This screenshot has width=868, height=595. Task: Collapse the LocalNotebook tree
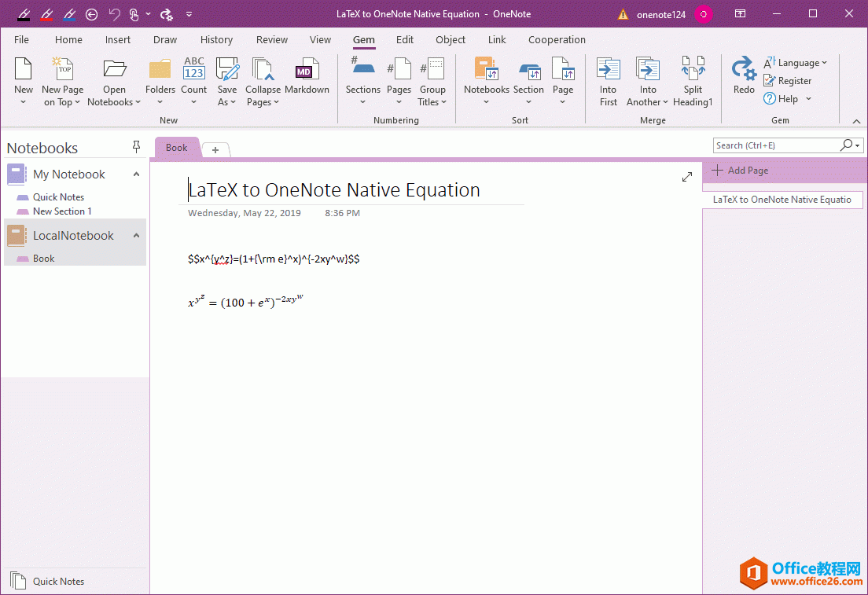[135, 235]
